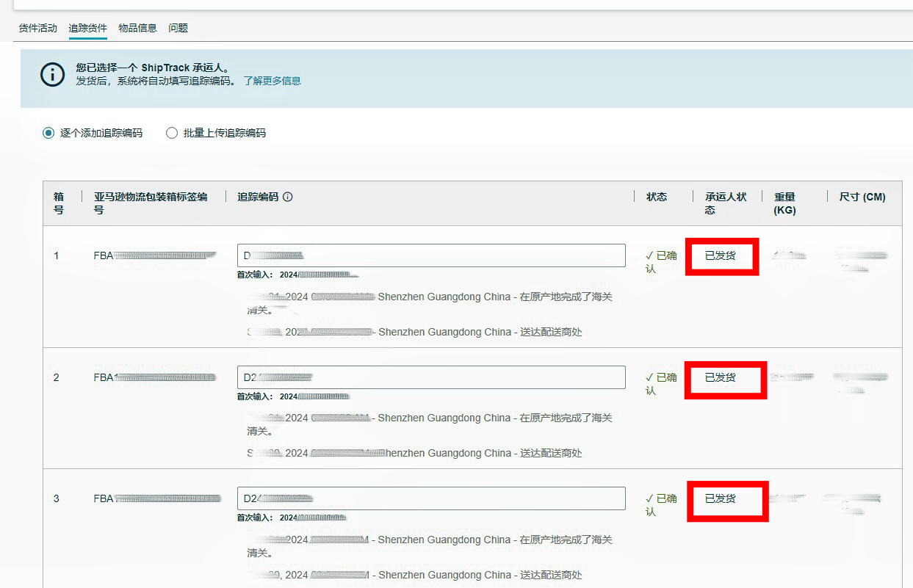Select tracking code field for box 3
Viewport: 913px width, 588px height.
pos(431,498)
